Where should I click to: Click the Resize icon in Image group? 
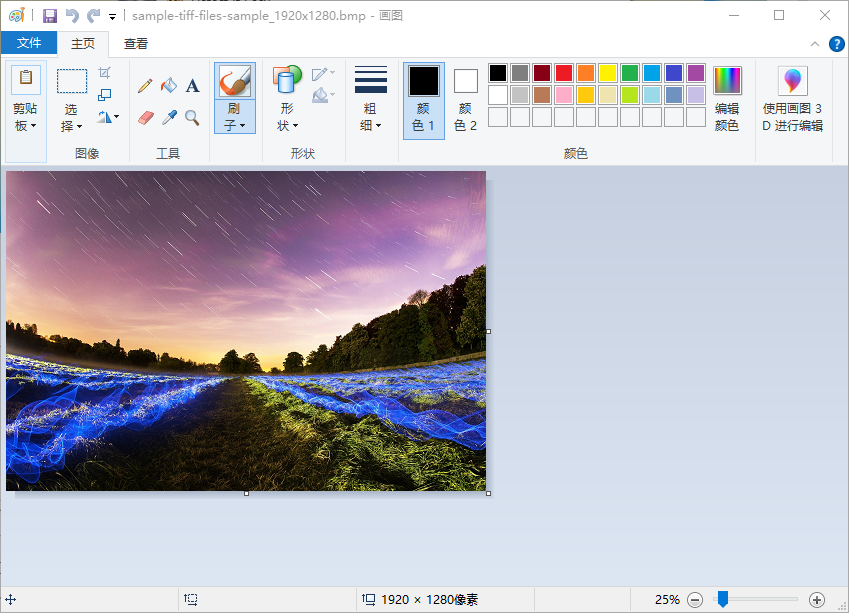105,95
